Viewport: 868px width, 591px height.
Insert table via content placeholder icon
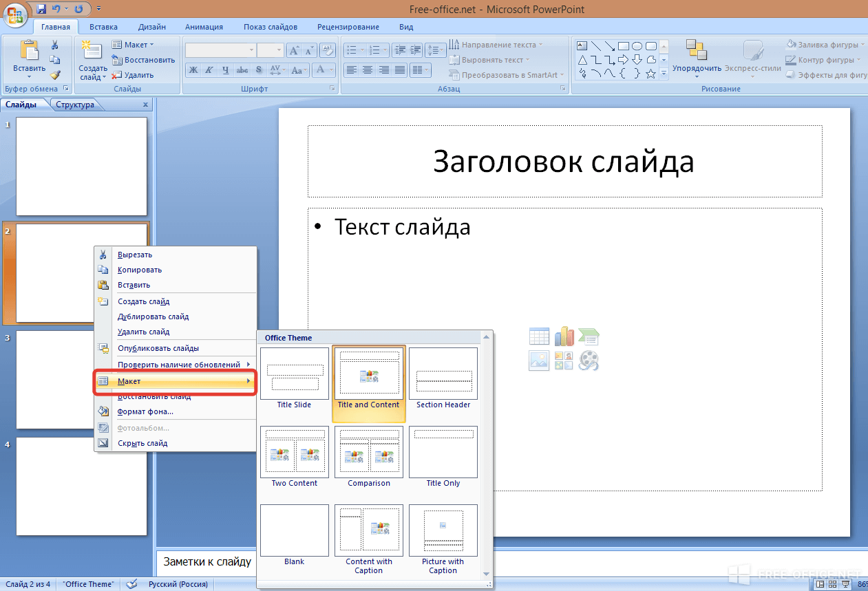pyautogui.click(x=539, y=336)
